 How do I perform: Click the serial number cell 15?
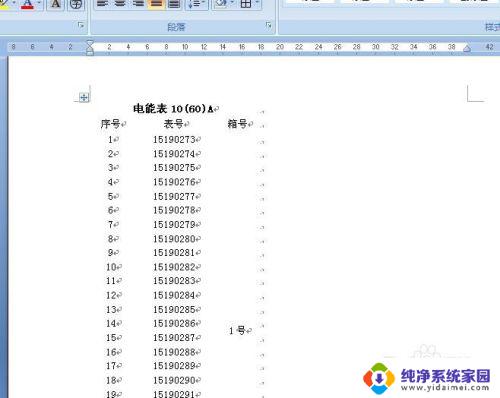tap(111, 338)
